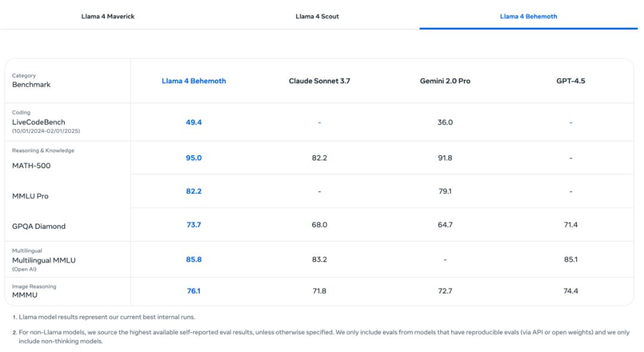Click the Multilingual MMLU row label
The height and width of the screenshot is (352, 644).
(44, 261)
